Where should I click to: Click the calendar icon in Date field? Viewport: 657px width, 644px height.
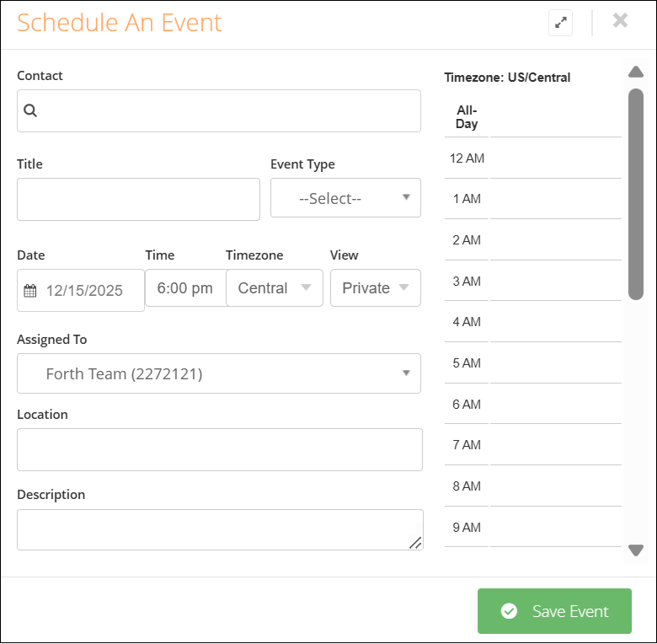point(30,291)
